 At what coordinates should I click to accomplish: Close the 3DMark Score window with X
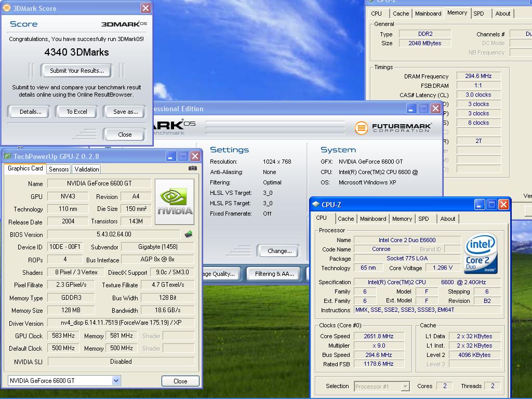145,8
